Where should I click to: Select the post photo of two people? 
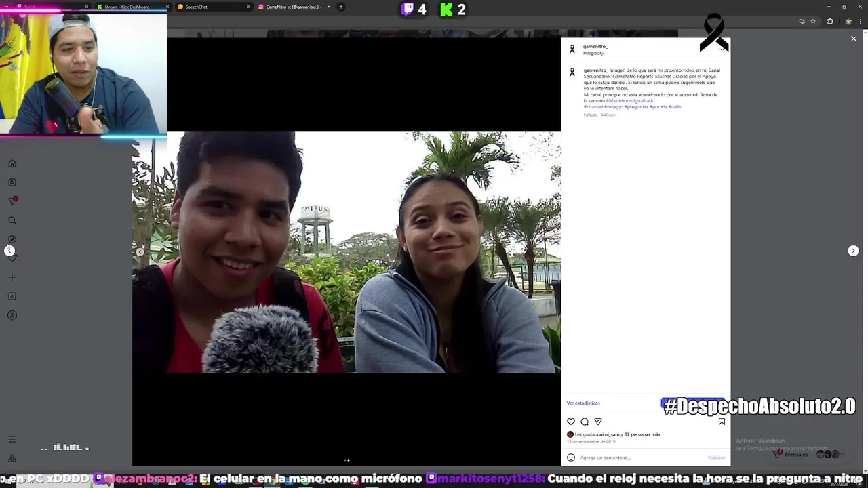[x=347, y=252]
